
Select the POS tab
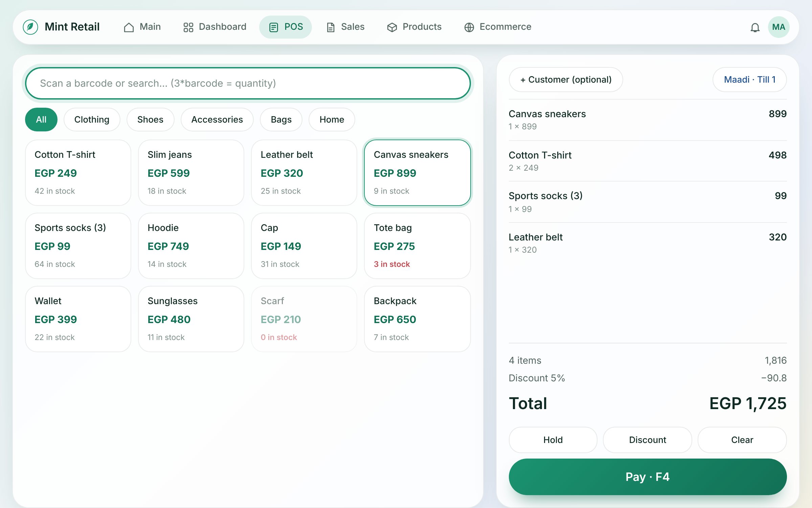[x=286, y=27]
